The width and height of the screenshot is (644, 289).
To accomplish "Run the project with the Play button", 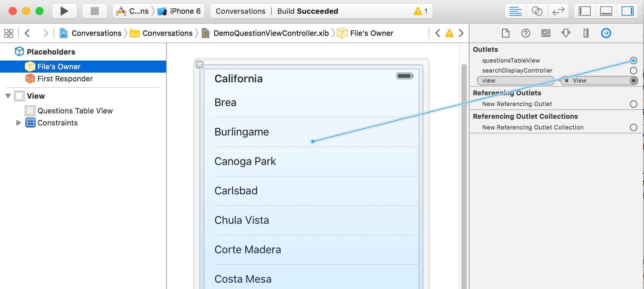I will [x=65, y=11].
